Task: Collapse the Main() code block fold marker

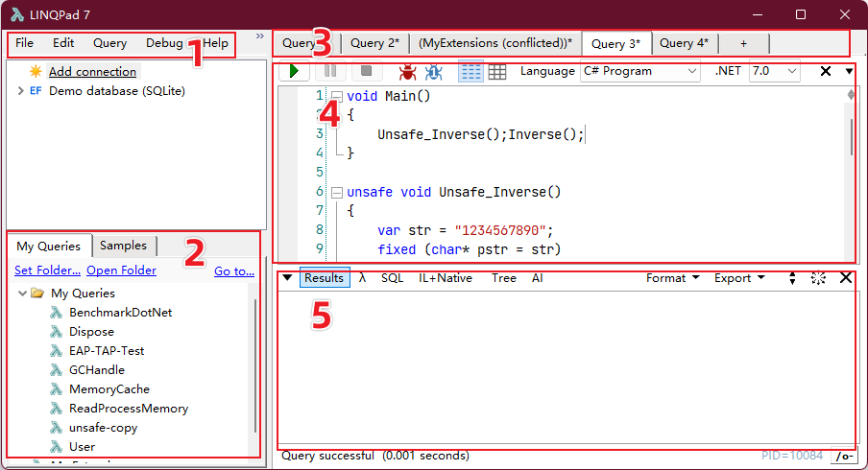Action: pos(337,97)
